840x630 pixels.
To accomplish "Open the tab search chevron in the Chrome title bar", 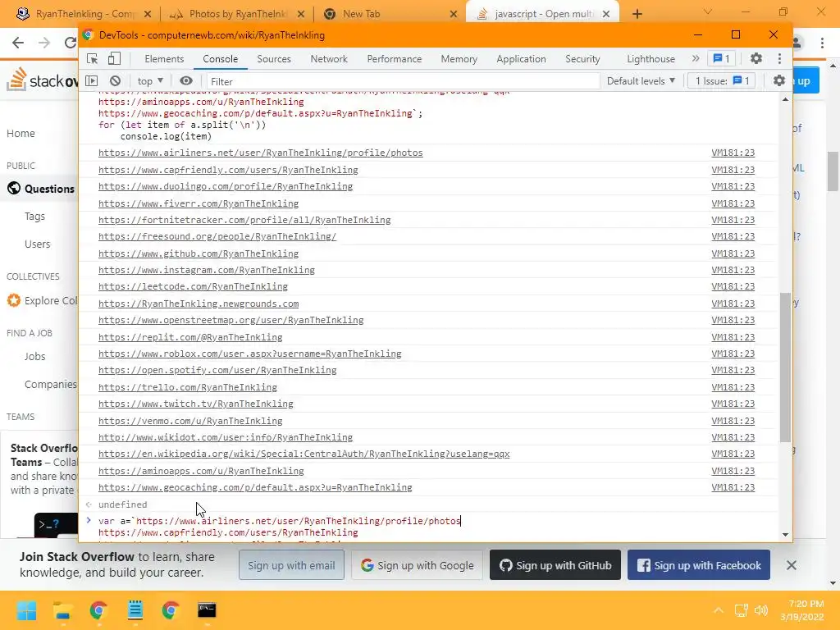I will tap(708, 11).
